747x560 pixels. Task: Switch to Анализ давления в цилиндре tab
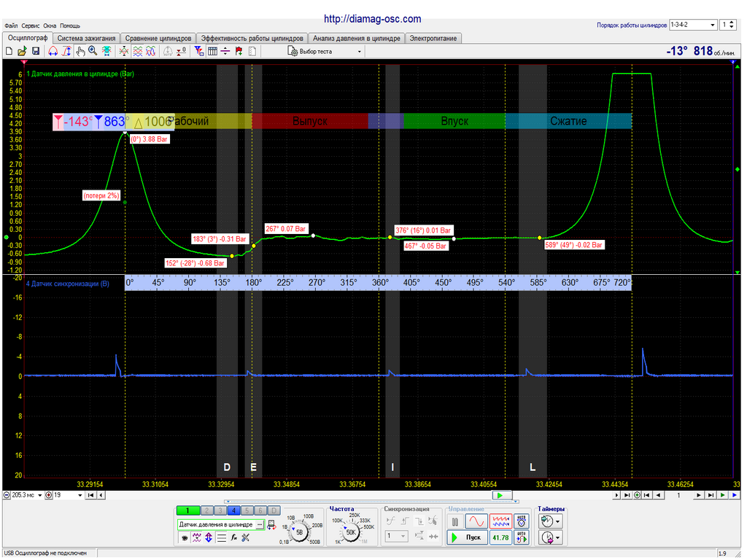pyautogui.click(x=356, y=38)
